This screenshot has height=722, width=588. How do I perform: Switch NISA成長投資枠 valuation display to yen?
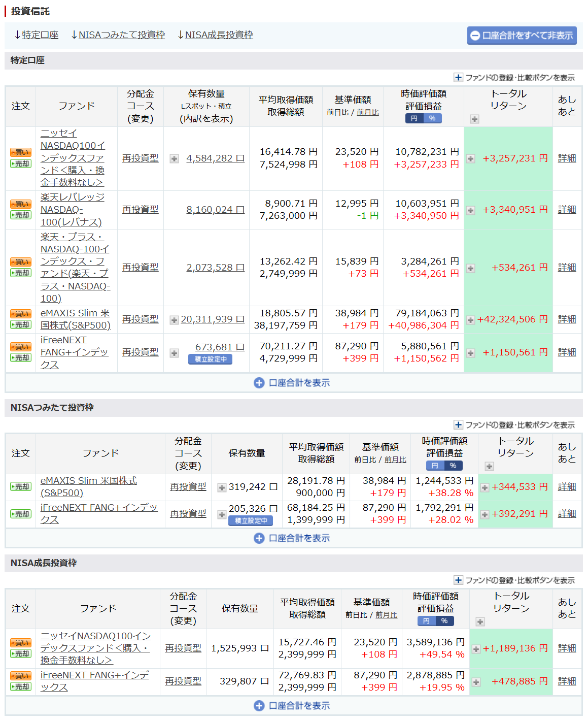click(426, 621)
